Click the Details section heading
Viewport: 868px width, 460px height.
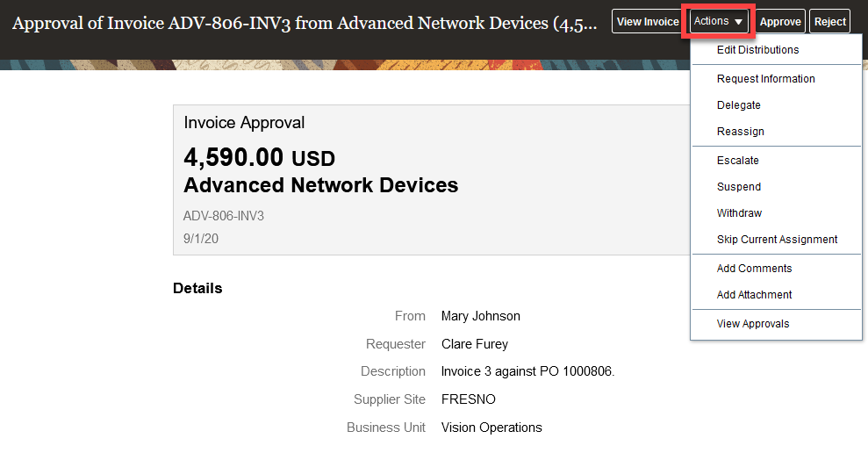pyautogui.click(x=197, y=288)
